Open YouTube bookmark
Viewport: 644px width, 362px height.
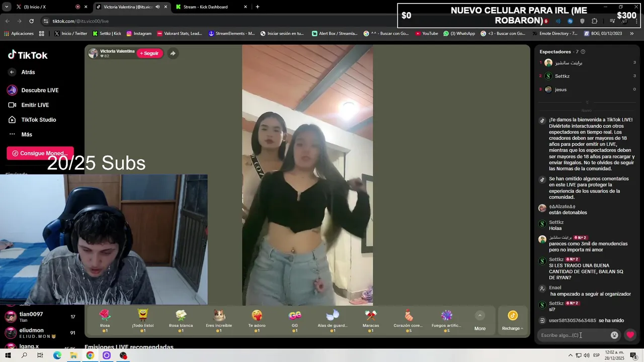pos(427,34)
